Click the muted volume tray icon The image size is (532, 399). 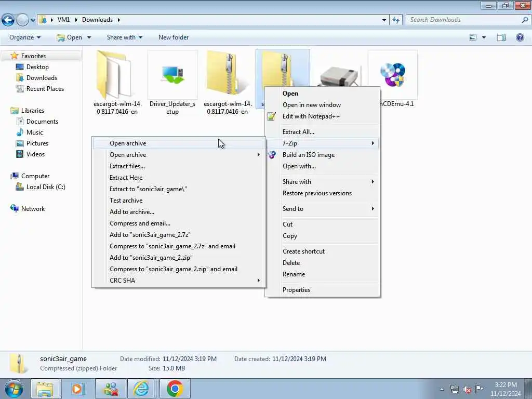(x=467, y=389)
